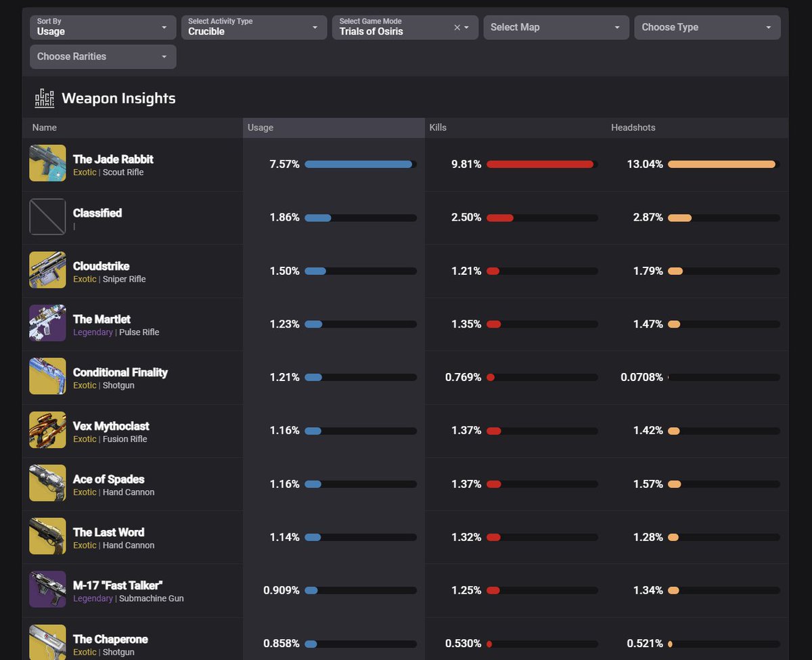Open the Cloudstrike weapon name link
This screenshot has width=812, height=660.
[x=101, y=266]
